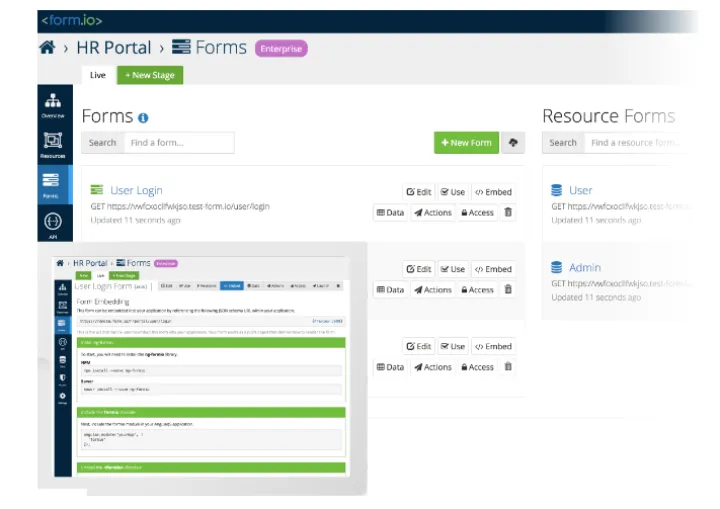The image size is (720, 509).
Task: Click the settings gear in inset sidebar
Action: pyautogui.click(x=62, y=397)
